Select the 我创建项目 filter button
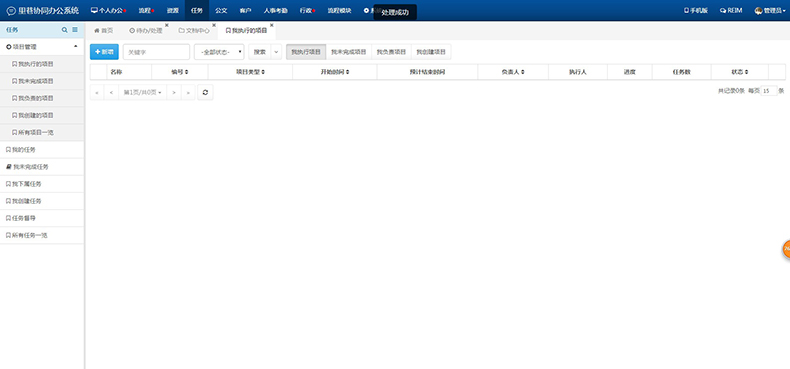This screenshot has height=369, width=790. pos(431,52)
